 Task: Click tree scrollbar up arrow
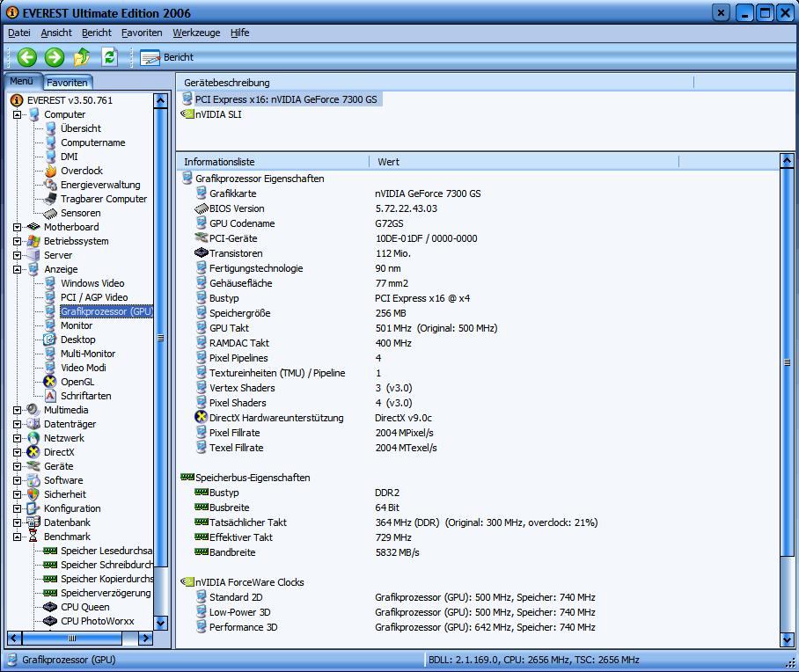tap(160, 100)
